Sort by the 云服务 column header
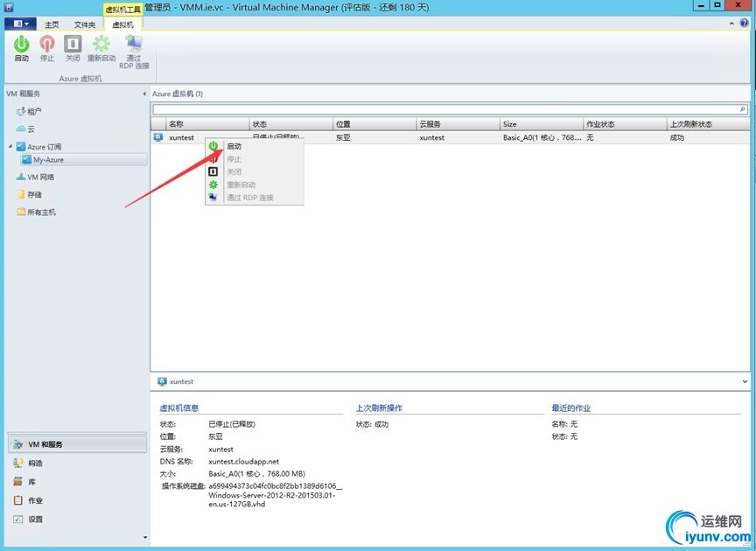 458,124
